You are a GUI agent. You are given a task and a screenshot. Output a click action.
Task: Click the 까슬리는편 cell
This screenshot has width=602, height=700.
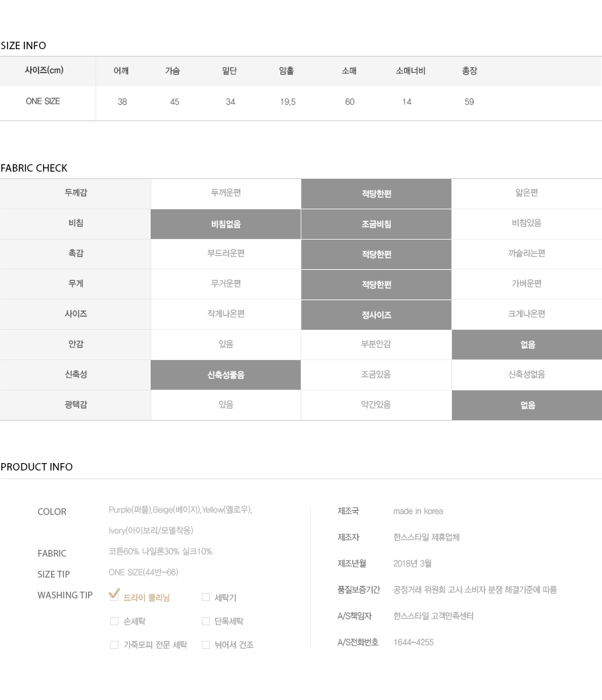click(x=527, y=253)
